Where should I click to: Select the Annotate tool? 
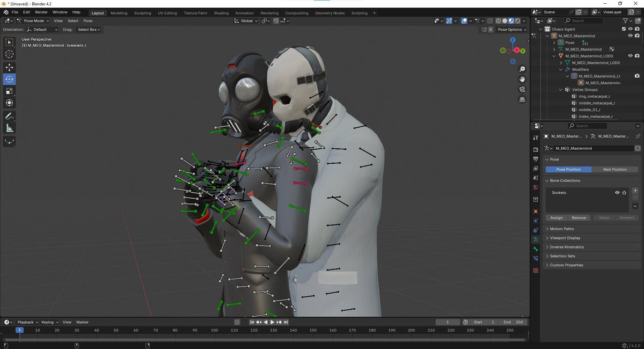[10, 117]
